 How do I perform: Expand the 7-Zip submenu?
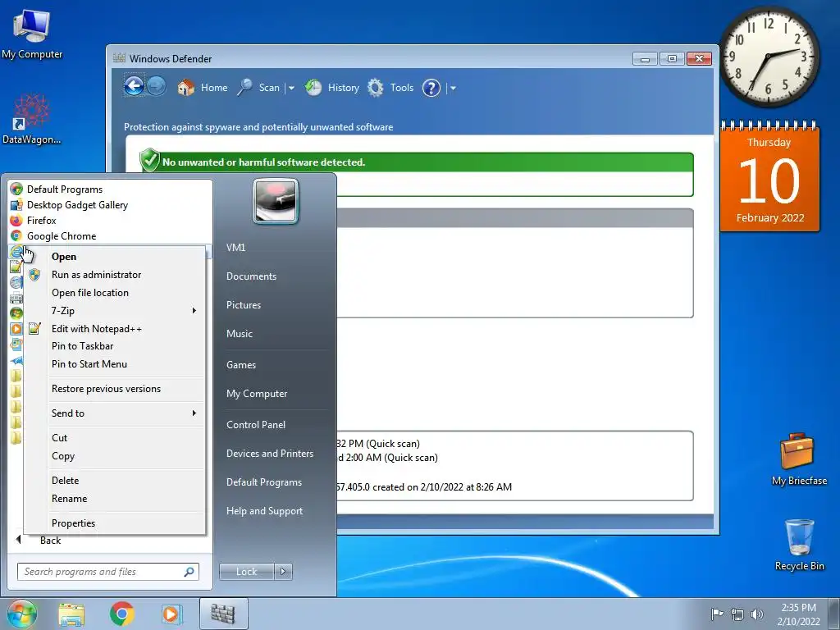pyautogui.click(x=115, y=311)
